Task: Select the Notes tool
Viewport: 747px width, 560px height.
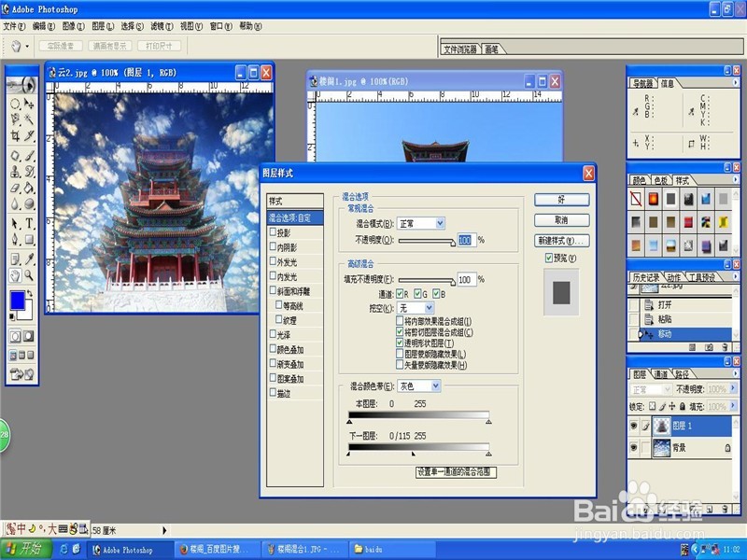Action: tap(15, 259)
